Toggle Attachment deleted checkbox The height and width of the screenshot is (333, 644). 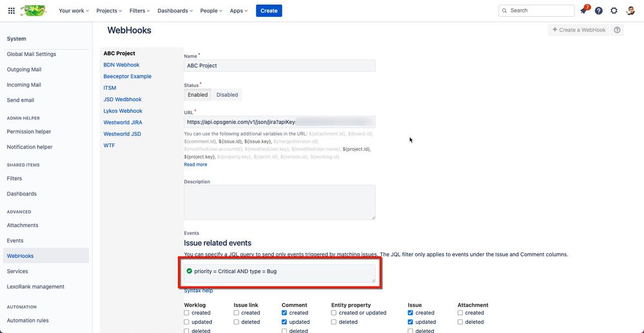[460, 322]
